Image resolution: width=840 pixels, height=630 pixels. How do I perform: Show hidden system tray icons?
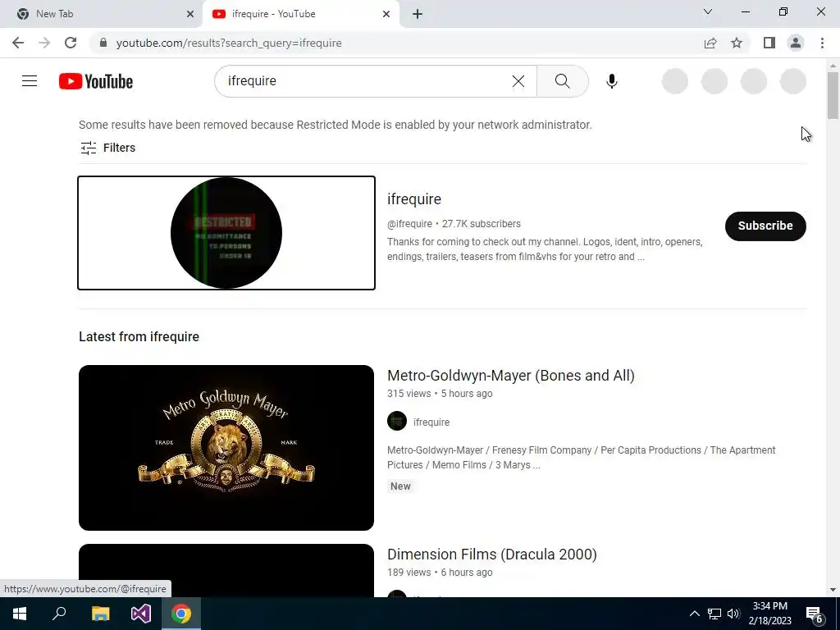click(694, 614)
